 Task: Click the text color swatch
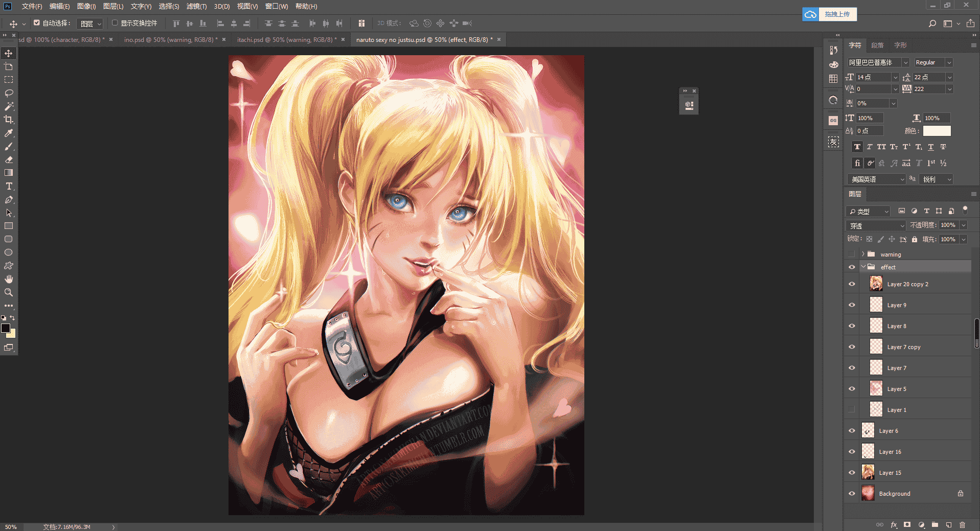pyautogui.click(x=937, y=131)
